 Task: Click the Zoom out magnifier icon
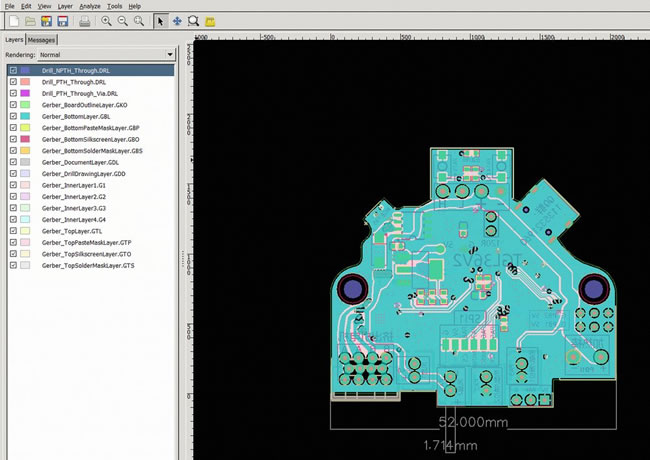click(x=123, y=21)
